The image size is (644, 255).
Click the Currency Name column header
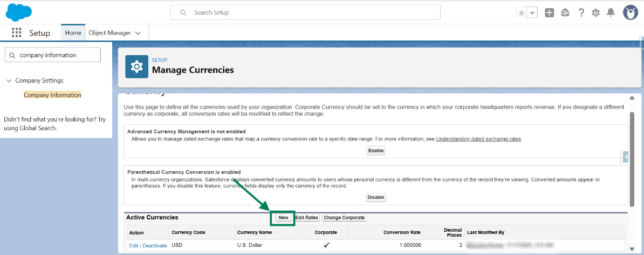tap(255, 232)
